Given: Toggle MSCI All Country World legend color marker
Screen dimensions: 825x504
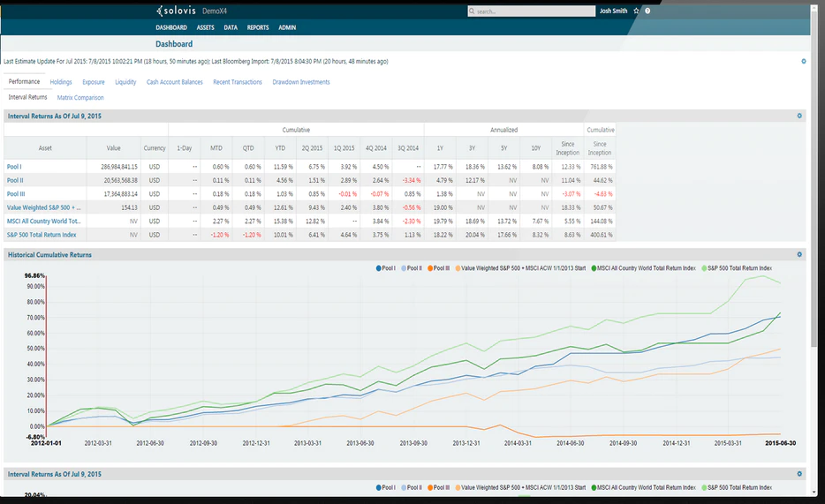Looking at the screenshot, I should pyautogui.click(x=594, y=268).
